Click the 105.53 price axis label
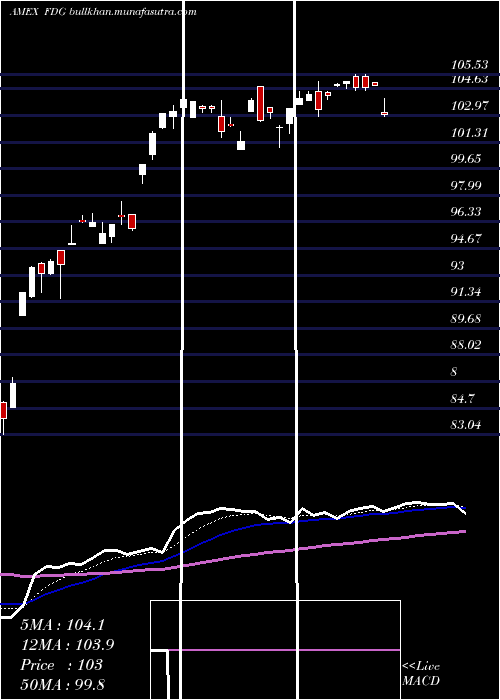 469,65
